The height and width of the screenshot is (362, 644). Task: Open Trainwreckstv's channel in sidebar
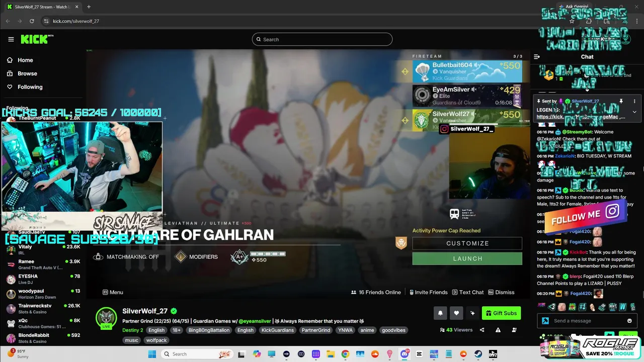[43, 308]
